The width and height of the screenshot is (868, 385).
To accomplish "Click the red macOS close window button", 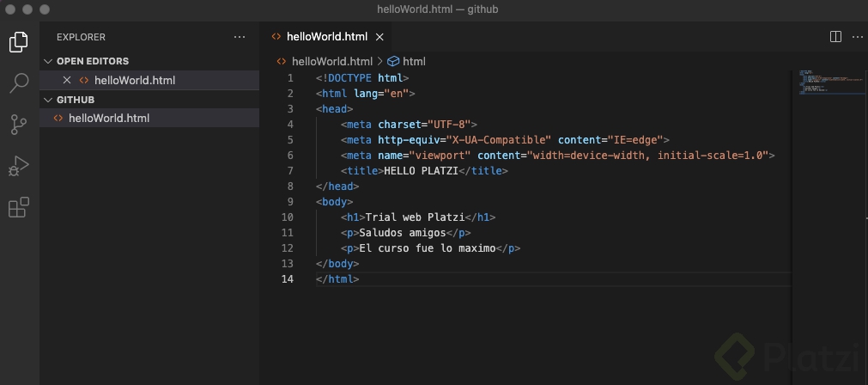I will (11, 9).
